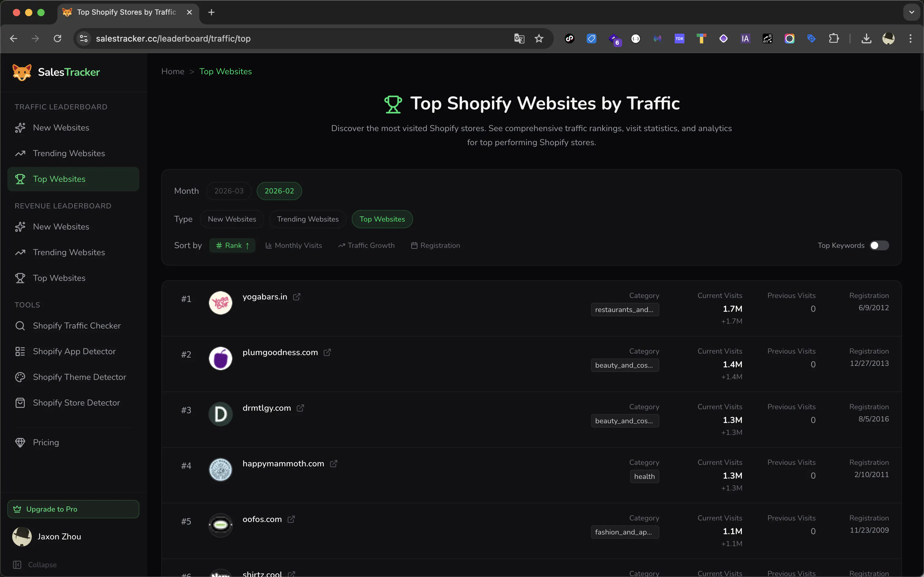The image size is (924, 577).
Task: Click health category tag for happymammoth.com
Action: (x=644, y=476)
